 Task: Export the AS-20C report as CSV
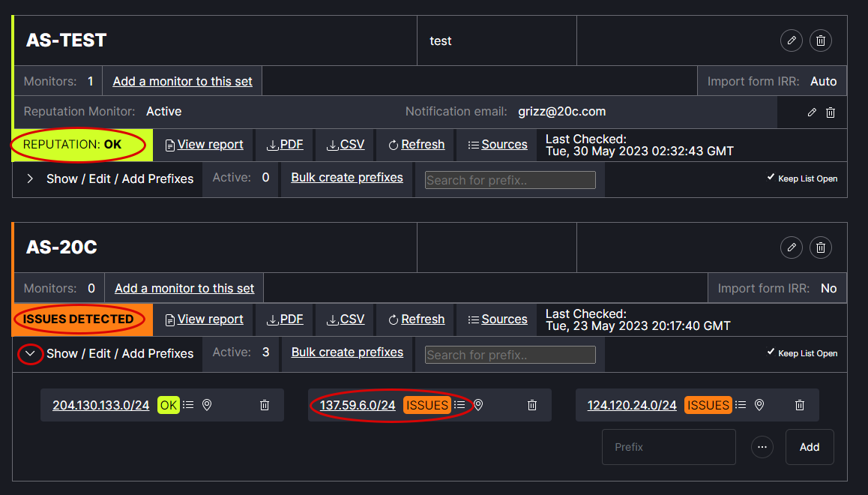coord(346,319)
